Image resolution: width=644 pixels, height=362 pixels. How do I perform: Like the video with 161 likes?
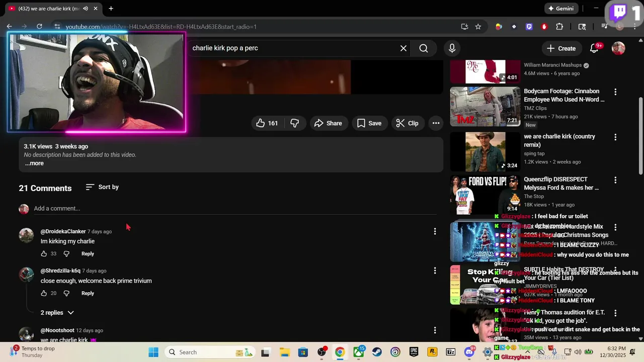pos(267,123)
